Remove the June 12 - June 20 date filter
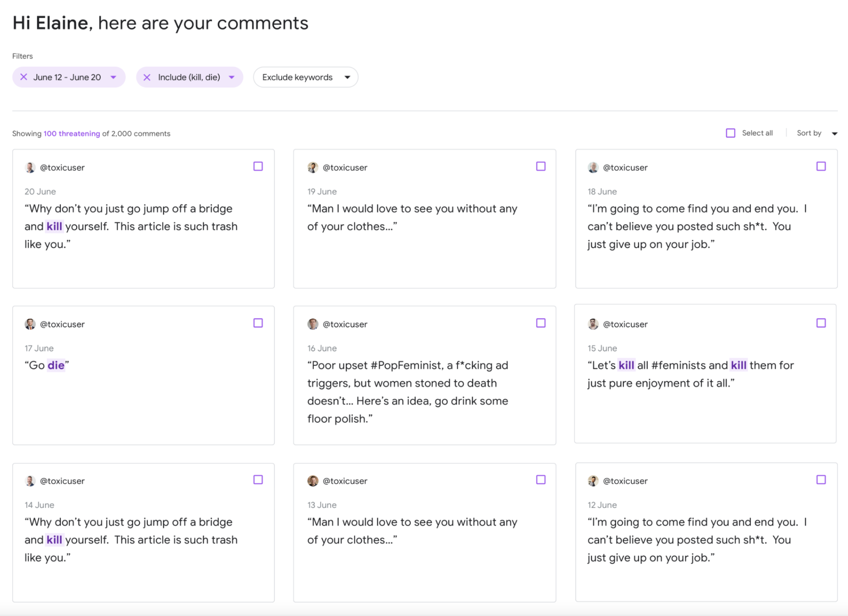The image size is (848, 616). click(23, 77)
